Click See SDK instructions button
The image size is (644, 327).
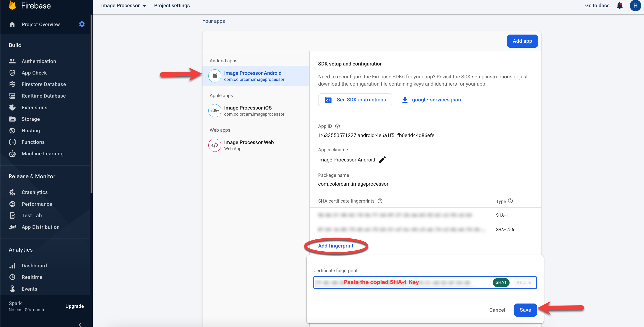tap(355, 100)
